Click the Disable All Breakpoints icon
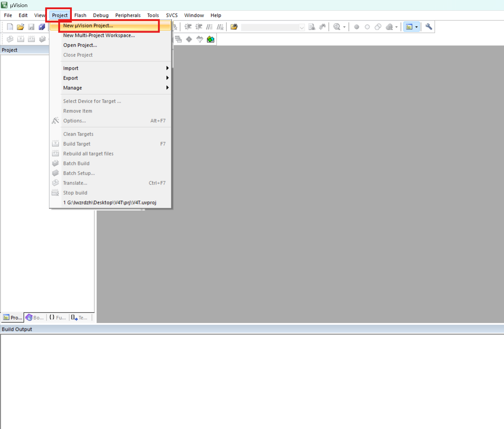Viewport: 504px width, 429px height. pos(378,27)
